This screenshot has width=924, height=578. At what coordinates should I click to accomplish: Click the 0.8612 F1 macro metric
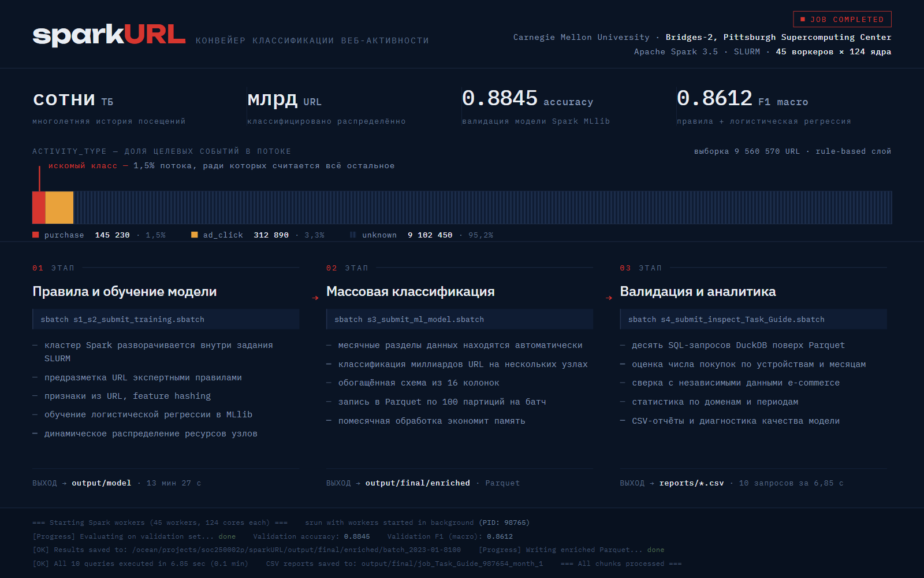tap(742, 99)
